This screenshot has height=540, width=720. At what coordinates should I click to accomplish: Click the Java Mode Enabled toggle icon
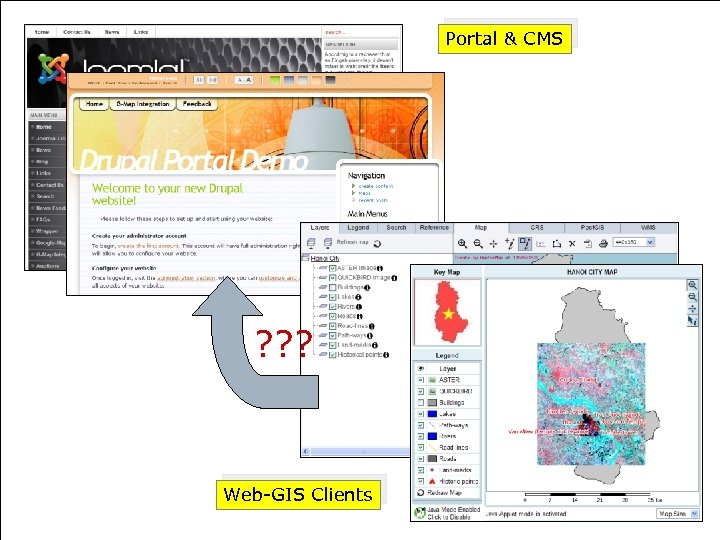coord(420,513)
